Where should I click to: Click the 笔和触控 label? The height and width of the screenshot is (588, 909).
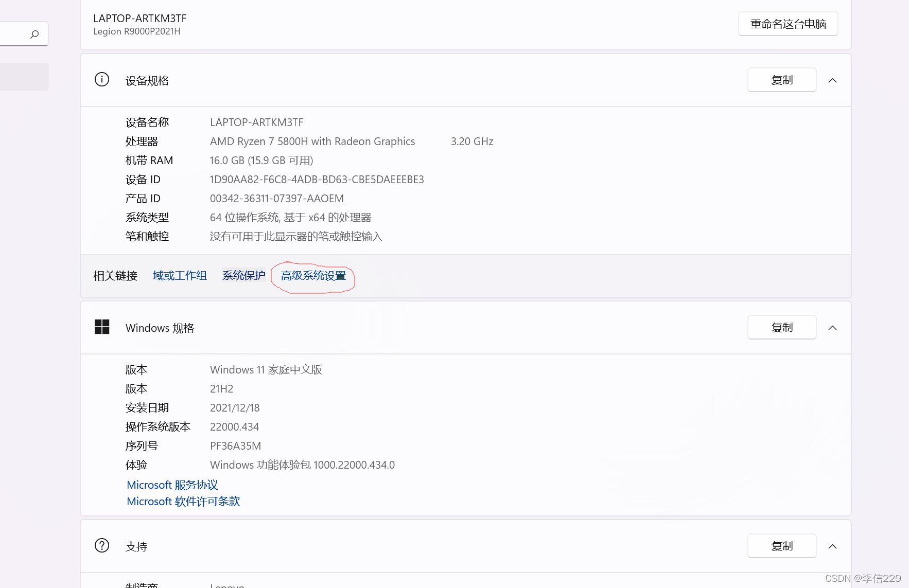147,237
